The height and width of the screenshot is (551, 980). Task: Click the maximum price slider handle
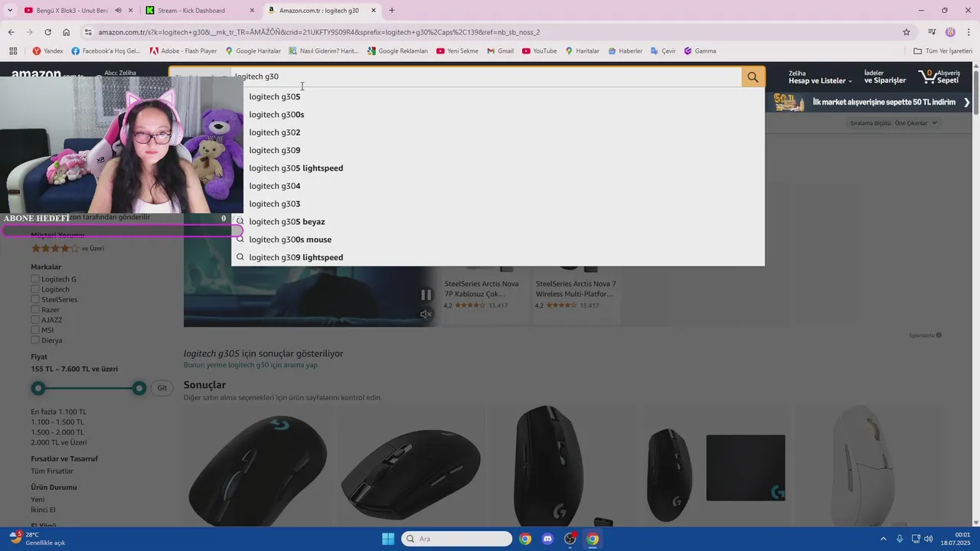point(139,389)
